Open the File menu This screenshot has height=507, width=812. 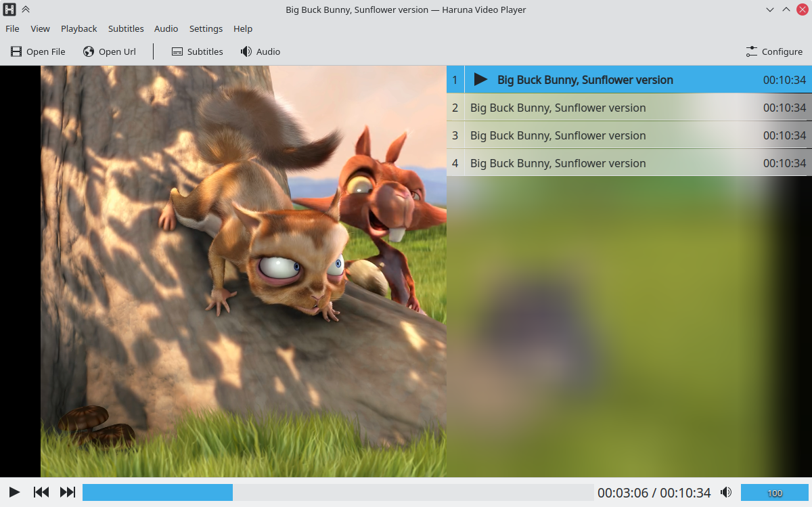click(12, 28)
